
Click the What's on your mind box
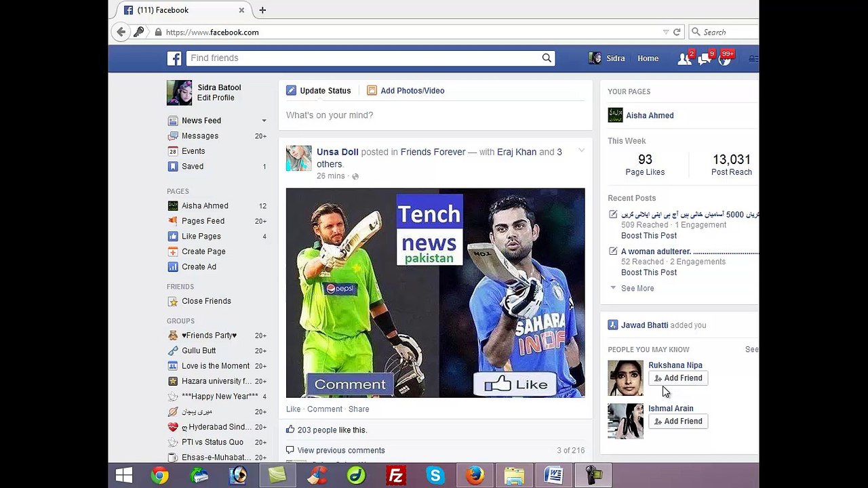point(435,115)
